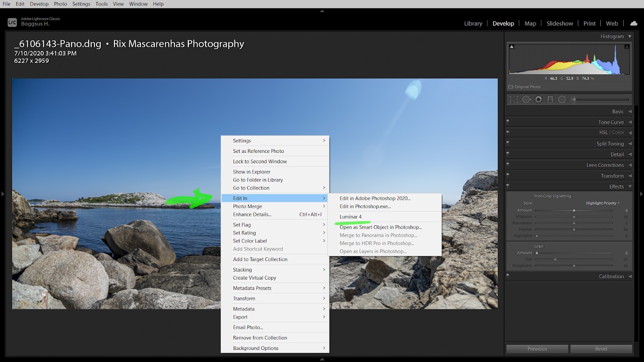Toggle Calibration panel switch

click(508, 276)
